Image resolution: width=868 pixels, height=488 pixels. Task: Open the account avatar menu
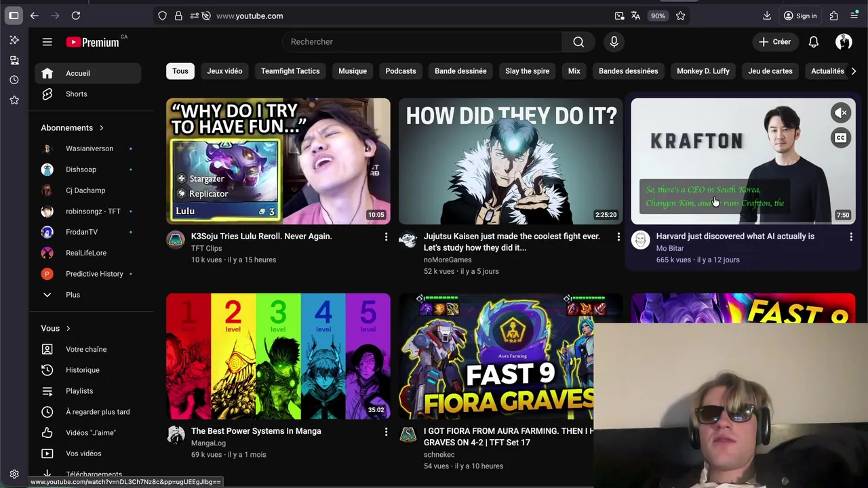(844, 42)
